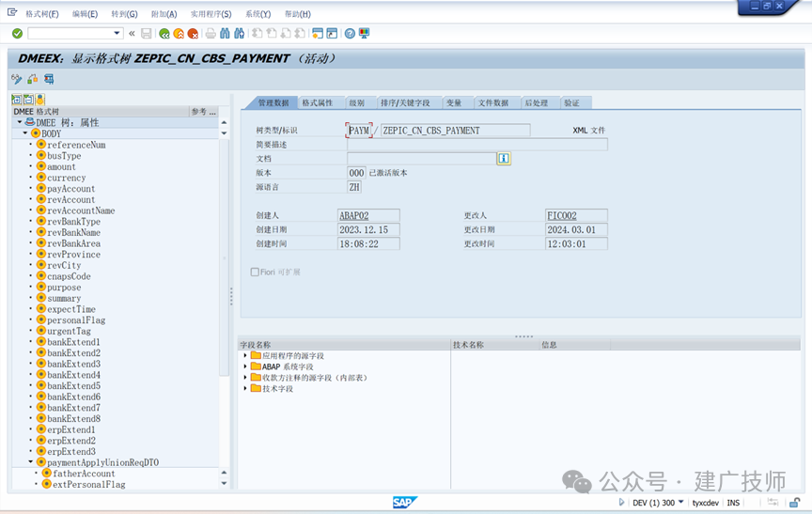Switch to the 文件数据 tab
The height and width of the screenshot is (514, 812).
493,103
